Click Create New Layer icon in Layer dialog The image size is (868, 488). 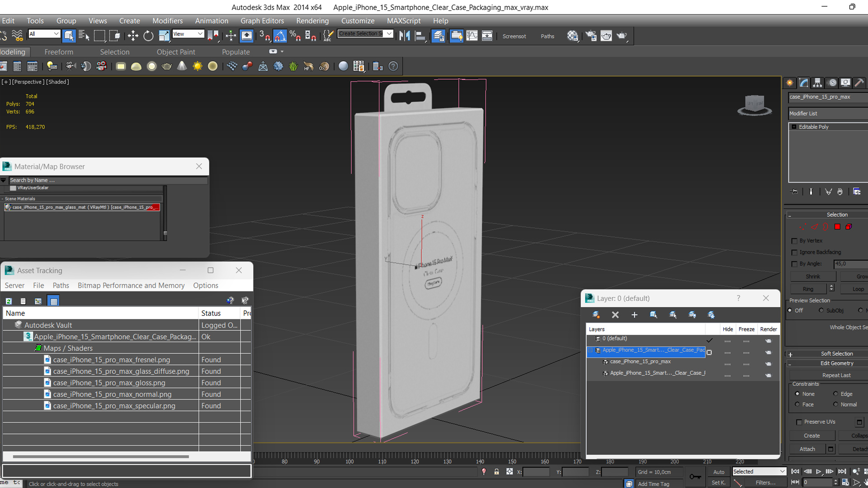596,314
